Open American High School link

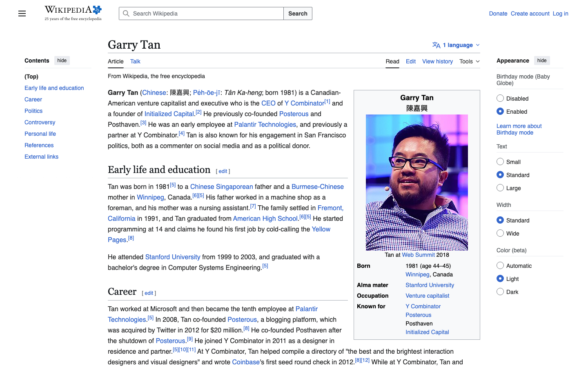[x=265, y=218]
